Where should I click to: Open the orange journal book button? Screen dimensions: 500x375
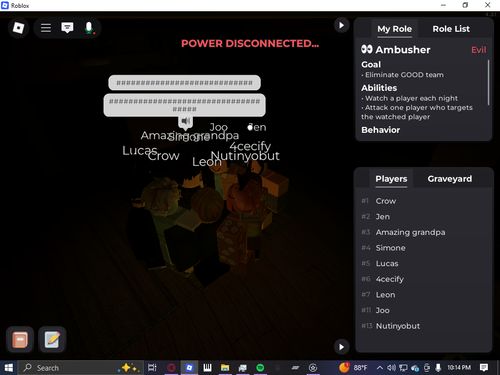coord(20,340)
